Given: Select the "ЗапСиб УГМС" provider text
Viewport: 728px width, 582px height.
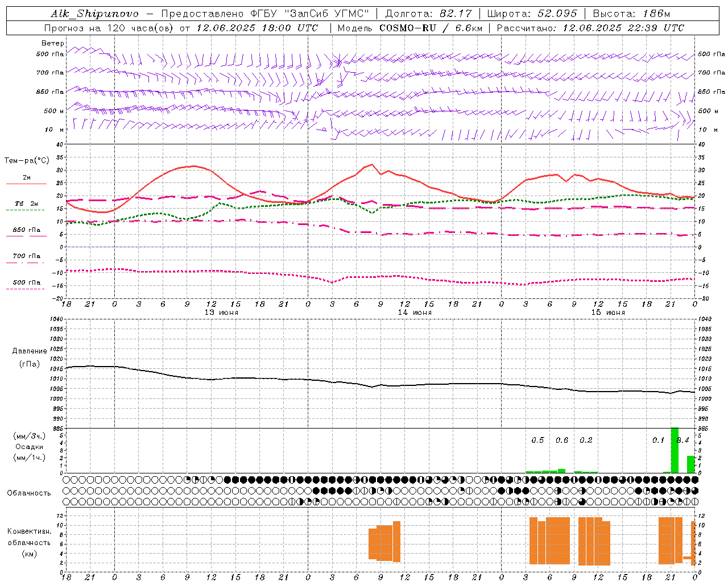Looking at the screenshot, I should click(327, 14).
